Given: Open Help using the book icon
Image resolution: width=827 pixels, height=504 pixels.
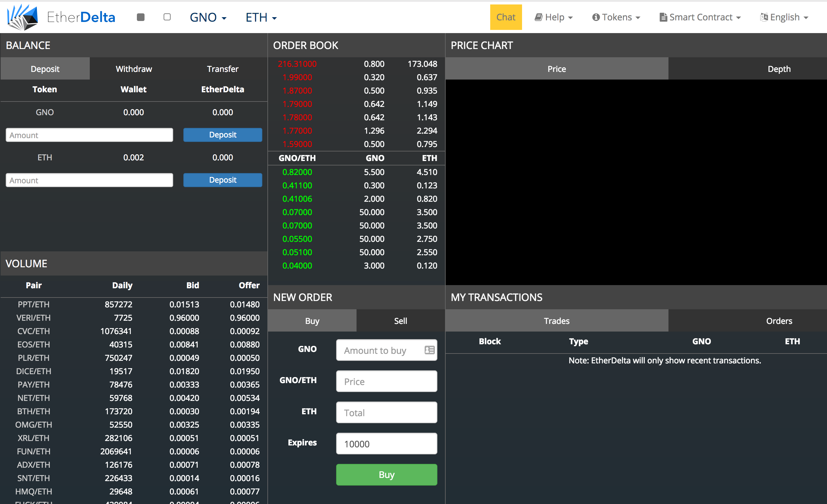Looking at the screenshot, I should pyautogui.click(x=539, y=17).
